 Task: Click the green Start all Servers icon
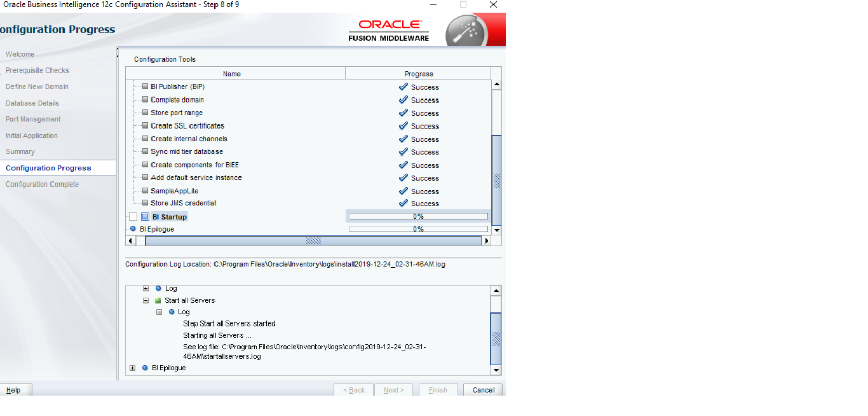tap(158, 300)
